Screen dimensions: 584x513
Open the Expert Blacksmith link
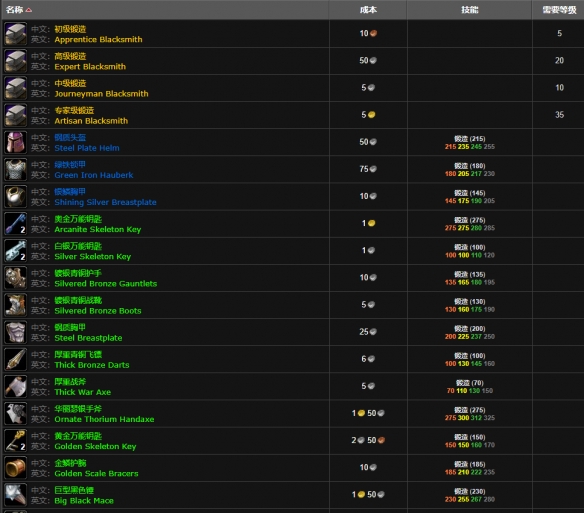click(x=90, y=67)
